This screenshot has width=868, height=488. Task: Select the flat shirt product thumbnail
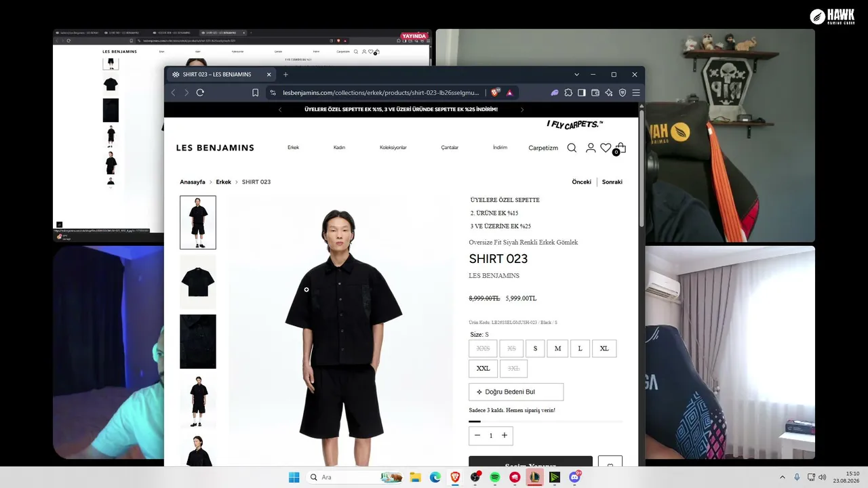pos(198,282)
